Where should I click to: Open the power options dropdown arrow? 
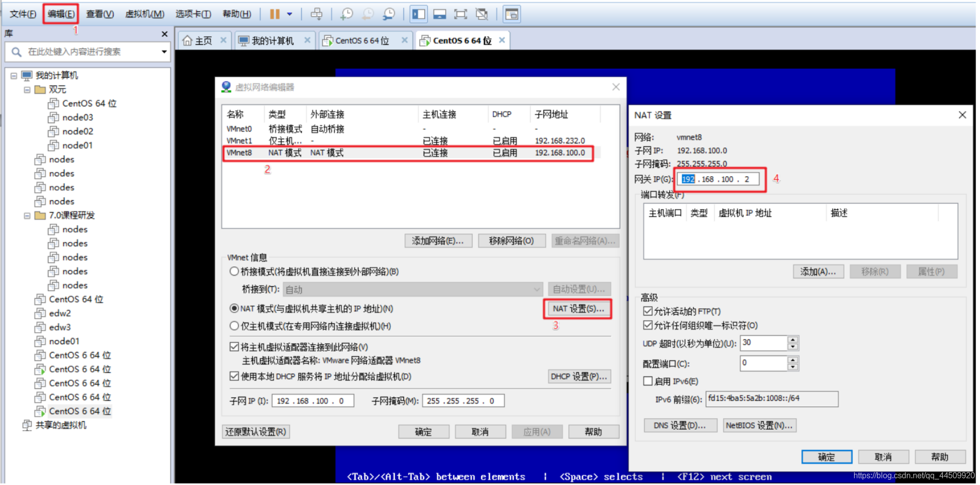[x=290, y=14]
